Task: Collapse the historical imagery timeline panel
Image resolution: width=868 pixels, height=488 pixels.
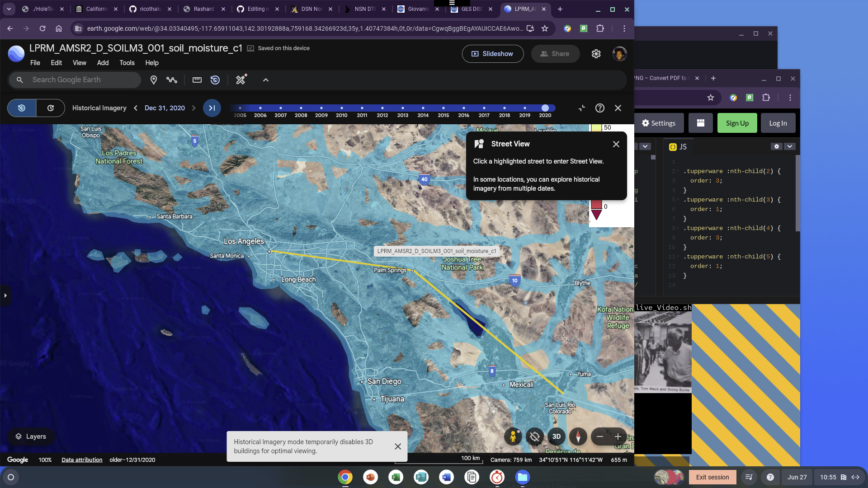Action: point(582,108)
